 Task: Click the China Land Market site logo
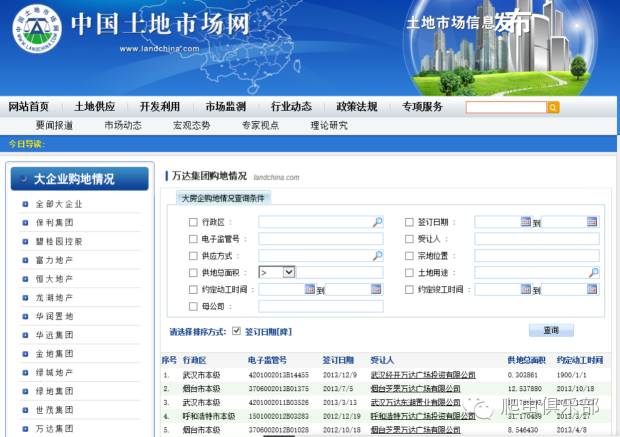(x=37, y=28)
